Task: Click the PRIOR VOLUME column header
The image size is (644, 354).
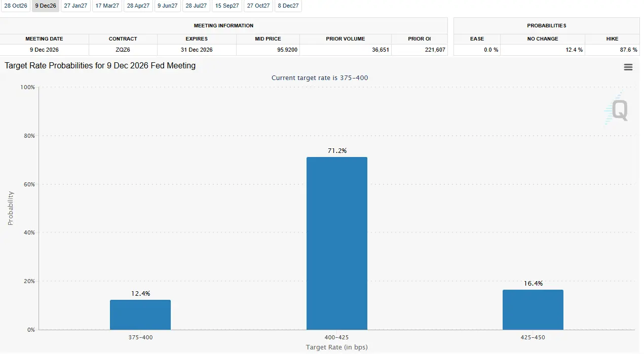Action: [x=346, y=39]
